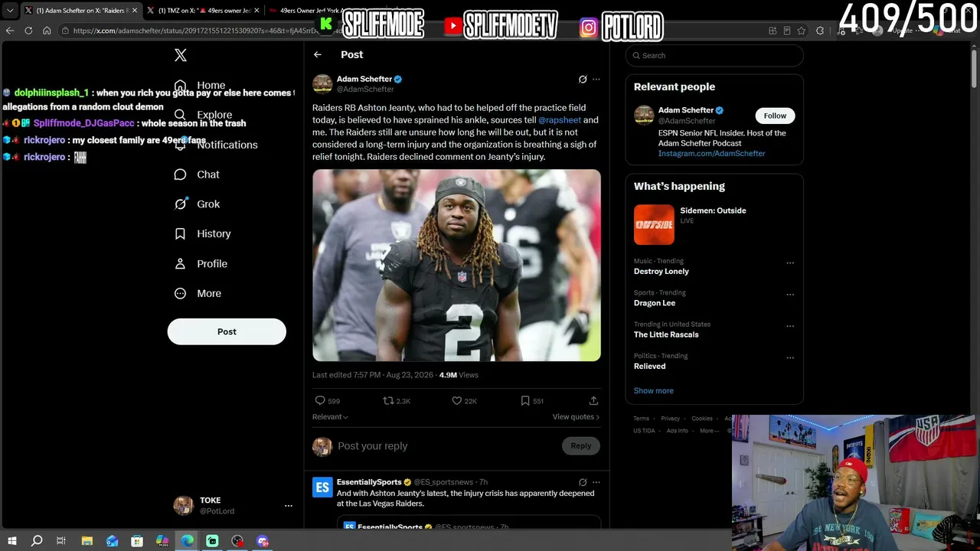Screen dimensions: 980x551
Task: Open more options on the EssentialSports reply
Action: coord(596,482)
